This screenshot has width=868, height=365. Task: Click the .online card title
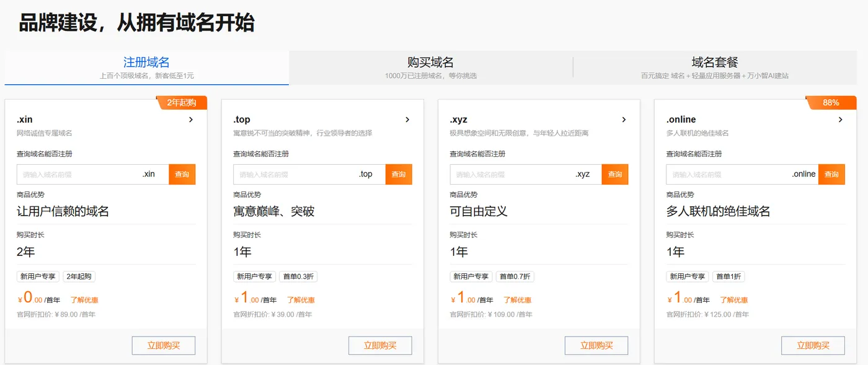tap(681, 120)
